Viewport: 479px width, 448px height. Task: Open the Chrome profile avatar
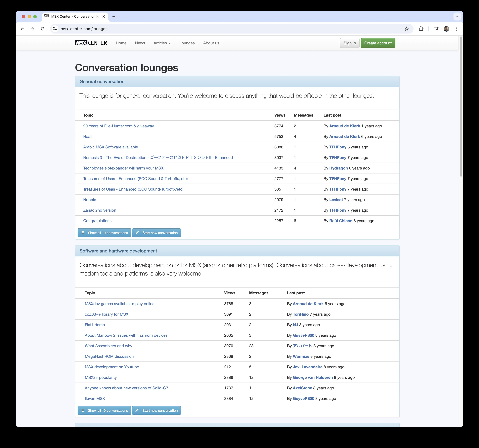pos(446,29)
